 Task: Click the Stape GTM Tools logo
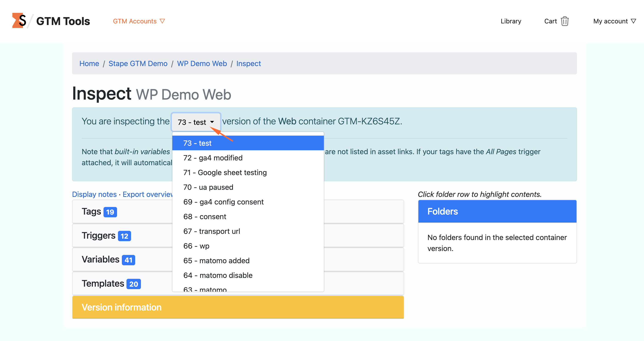[x=51, y=21]
